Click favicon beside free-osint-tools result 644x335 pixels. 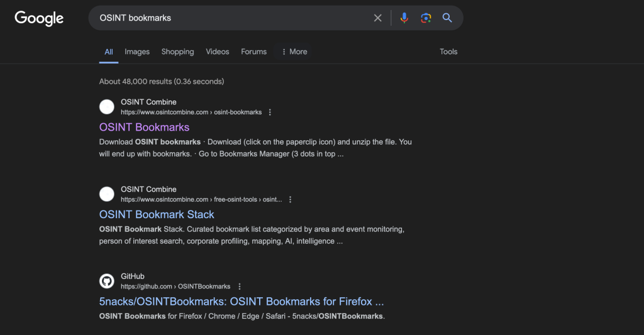pos(107,194)
